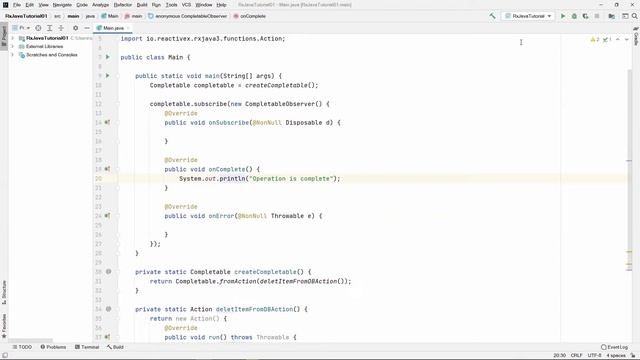Start debugging with the bug icon
This screenshot has height=360, width=640.
click(x=574, y=16)
